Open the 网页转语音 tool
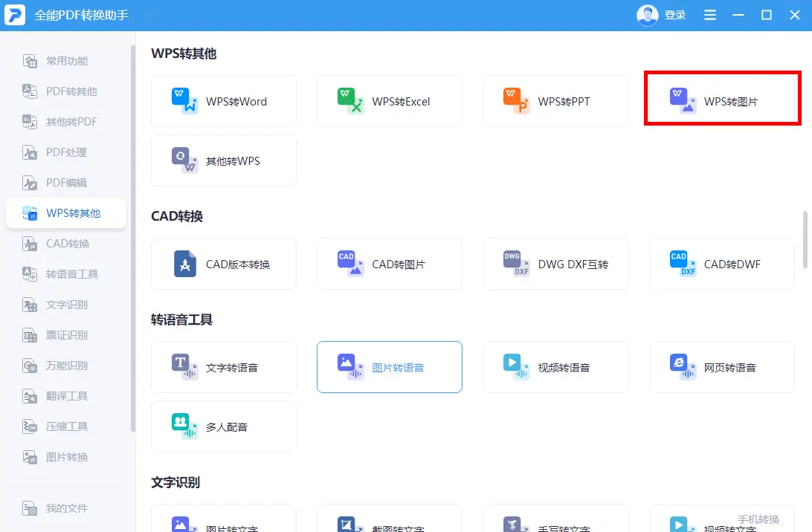Viewport: 812px width, 532px height. point(722,367)
